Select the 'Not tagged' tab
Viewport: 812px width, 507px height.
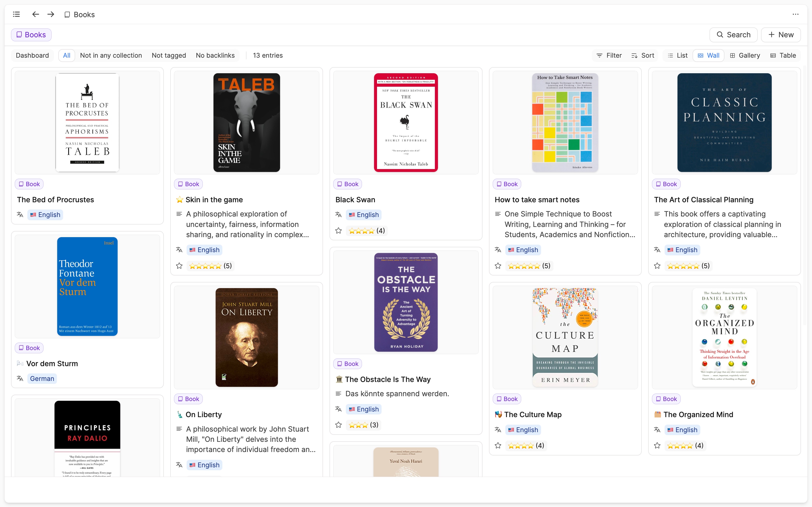tap(168, 56)
